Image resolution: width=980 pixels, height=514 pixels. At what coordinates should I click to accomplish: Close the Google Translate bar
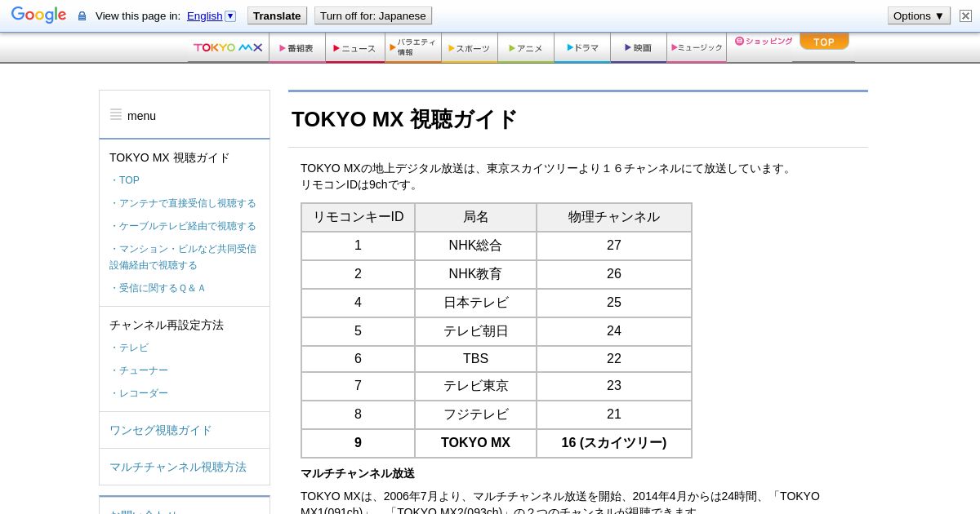965,16
